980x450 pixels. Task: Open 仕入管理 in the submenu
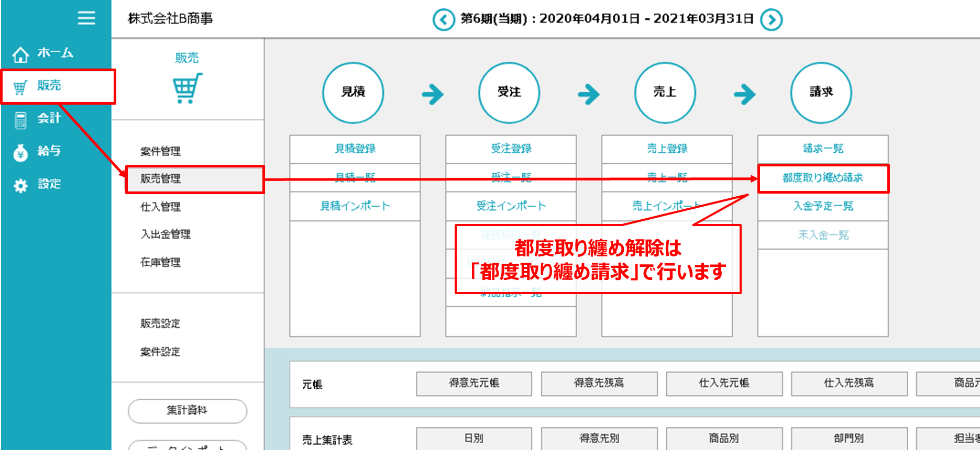point(160,207)
